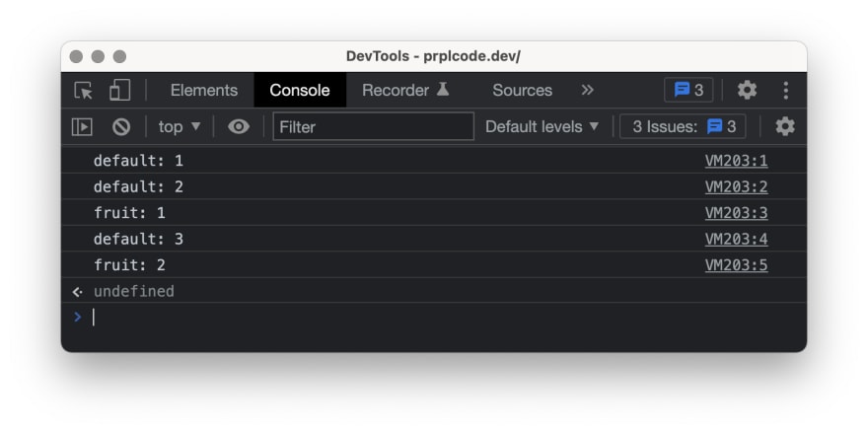Switch to the Elements tab
868x433 pixels.
pyautogui.click(x=204, y=91)
